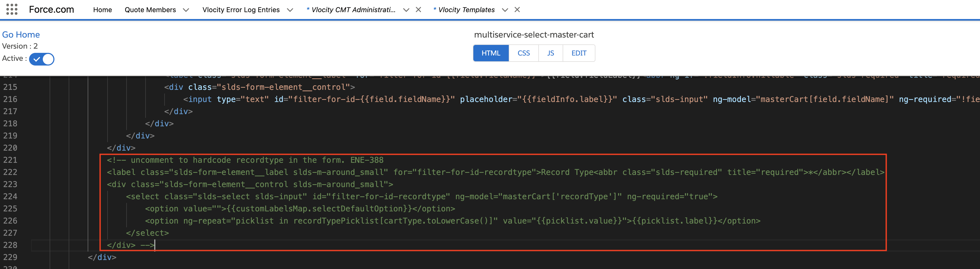
Task: Place cursor on the comment line ENE-388
Action: [245, 160]
